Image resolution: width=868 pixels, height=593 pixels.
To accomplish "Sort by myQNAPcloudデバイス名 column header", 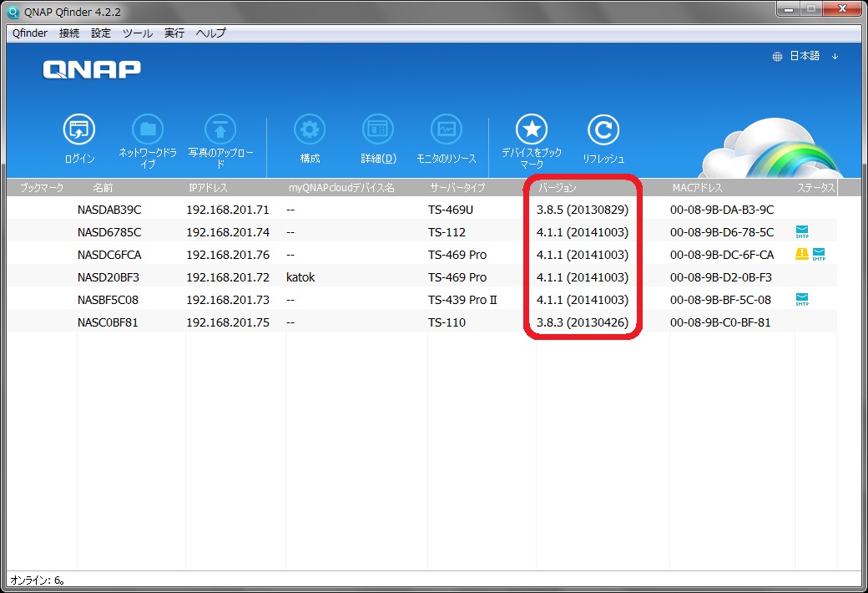I will point(341,188).
